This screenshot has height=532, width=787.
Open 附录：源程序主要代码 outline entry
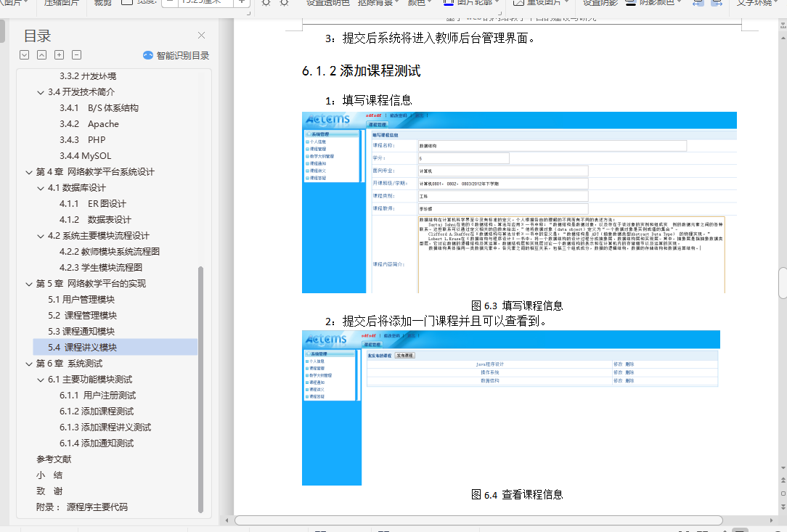(x=82, y=507)
